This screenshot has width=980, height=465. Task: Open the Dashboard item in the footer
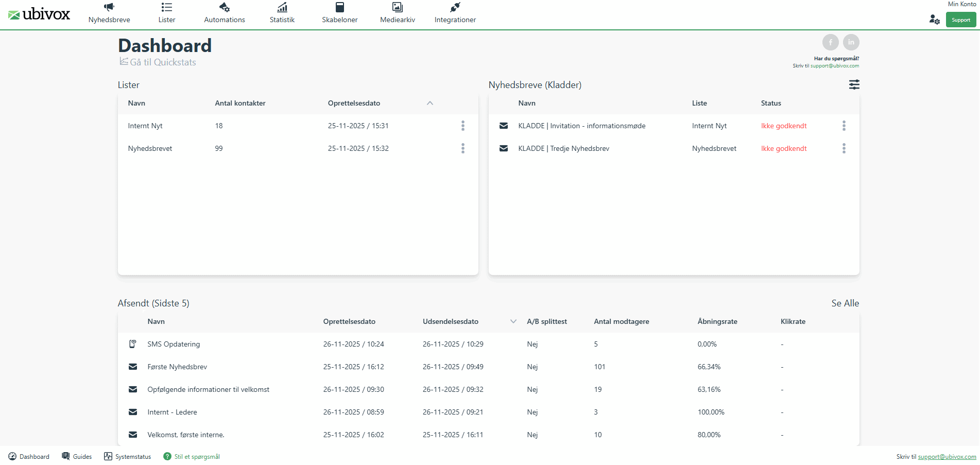pos(29,456)
